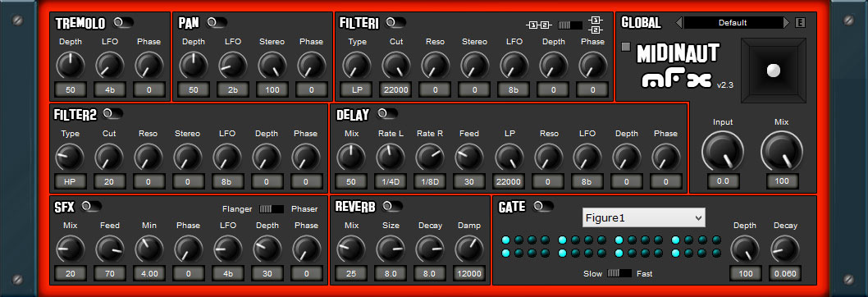Turn on the Filter2 power switch
This screenshot has width=868, height=297.
tap(112, 113)
